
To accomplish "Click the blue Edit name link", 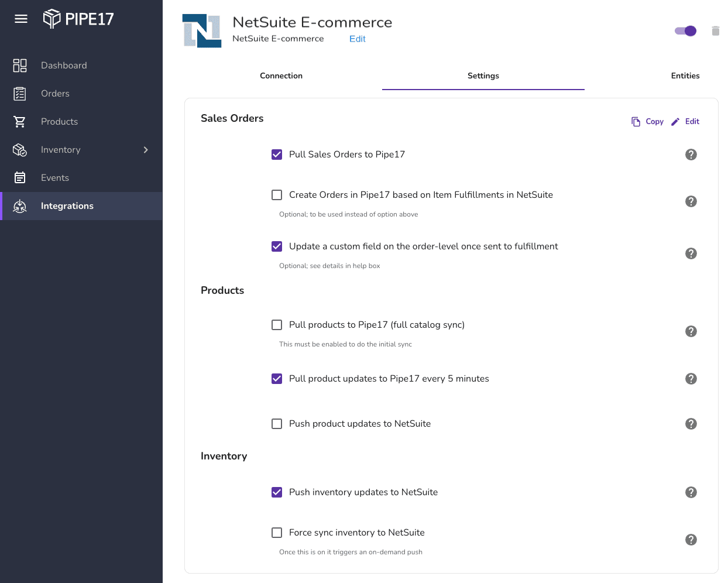I will click(358, 39).
